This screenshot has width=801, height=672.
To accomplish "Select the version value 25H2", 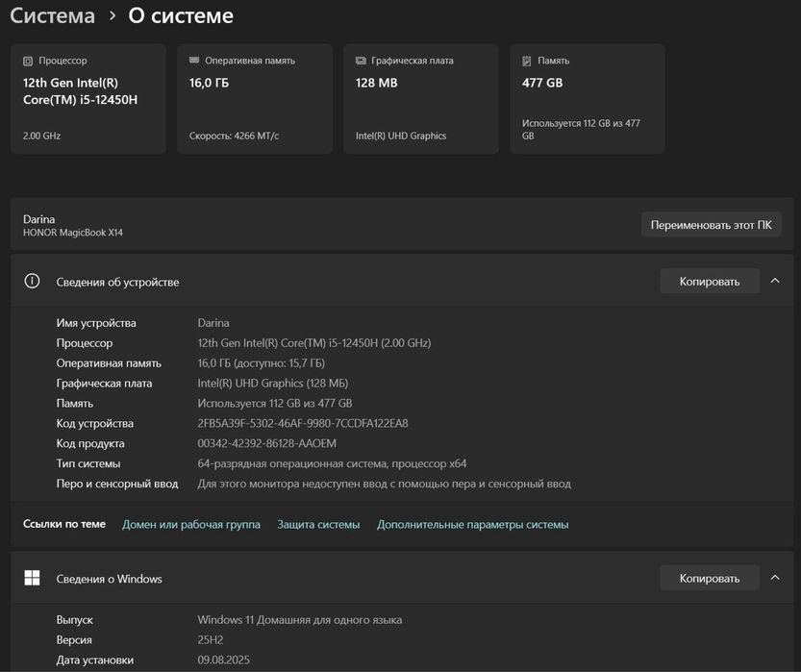I will pyautogui.click(x=211, y=640).
